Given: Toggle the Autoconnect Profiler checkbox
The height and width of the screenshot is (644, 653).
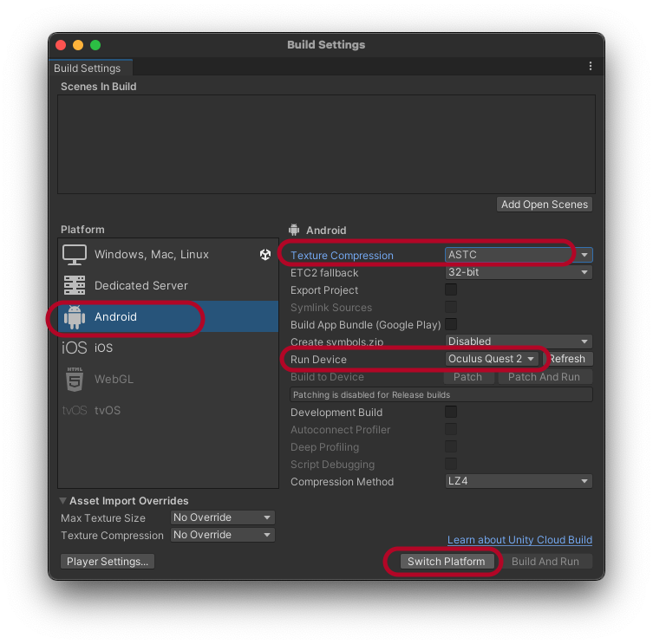Looking at the screenshot, I should (x=451, y=429).
